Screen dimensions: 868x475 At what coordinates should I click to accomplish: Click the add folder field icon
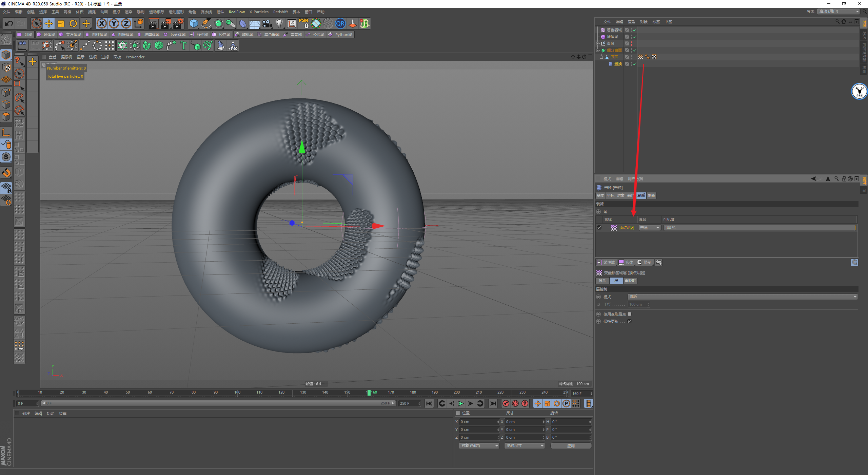tap(659, 262)
